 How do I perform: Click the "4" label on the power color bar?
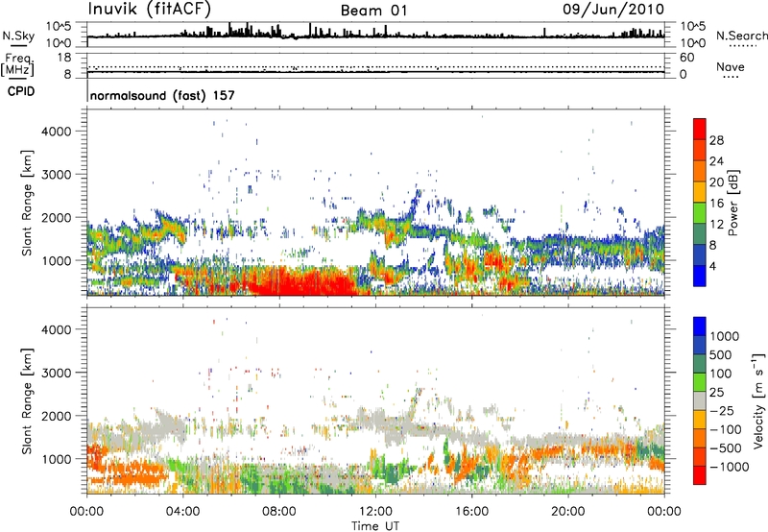click(x=713, y=267)
